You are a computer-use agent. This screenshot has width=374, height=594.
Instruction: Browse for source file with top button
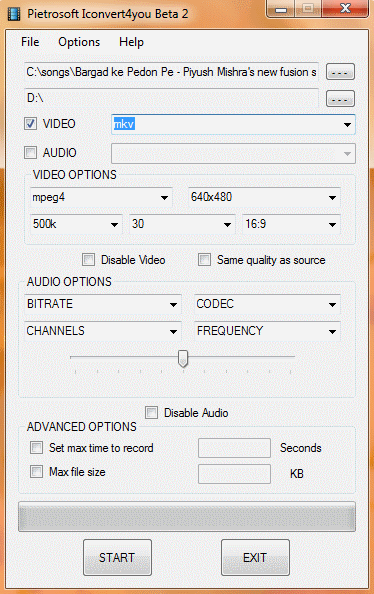(340, 72)
